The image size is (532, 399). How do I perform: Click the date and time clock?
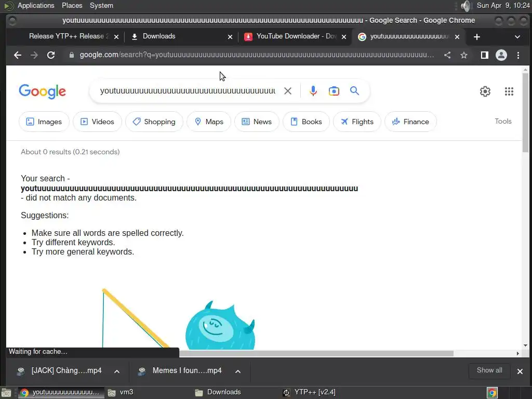pos(503,5)
